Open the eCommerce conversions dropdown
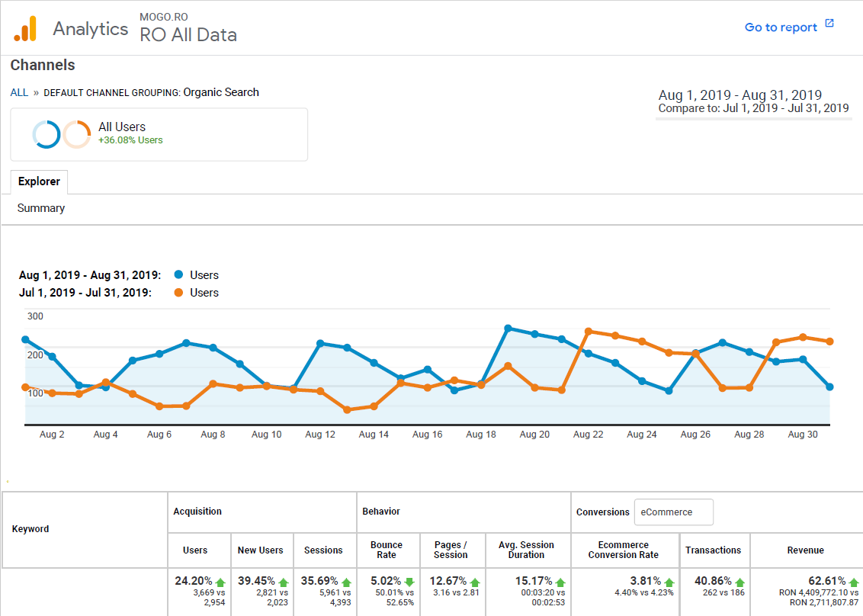Screen dimensions: 863x616 tap(673, 512)
